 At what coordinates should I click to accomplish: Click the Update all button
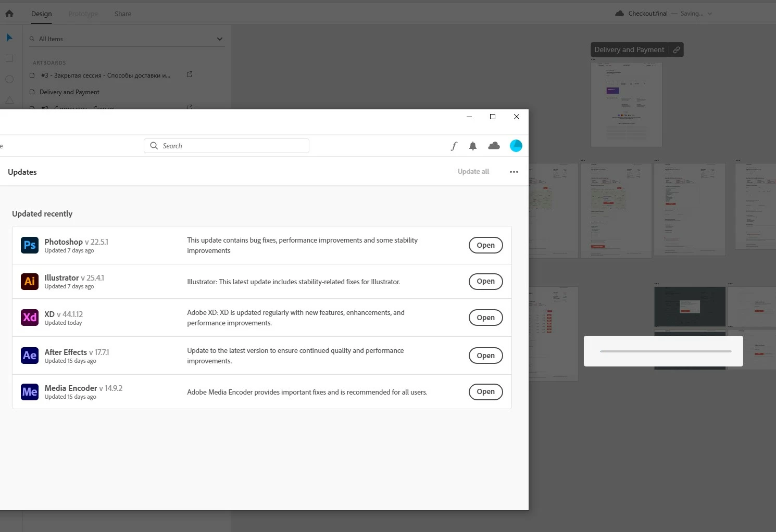click(x=473, y=172)
